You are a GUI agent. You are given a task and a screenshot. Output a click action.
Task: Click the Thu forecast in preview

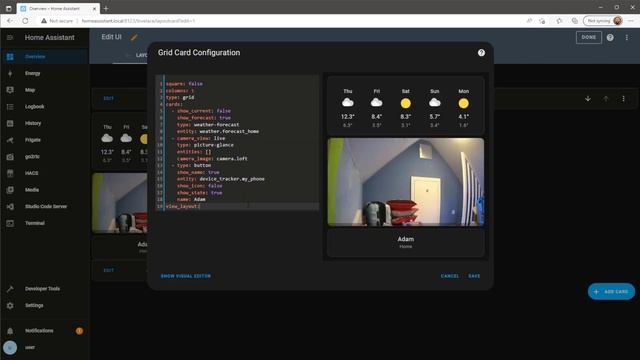point(348,108)
